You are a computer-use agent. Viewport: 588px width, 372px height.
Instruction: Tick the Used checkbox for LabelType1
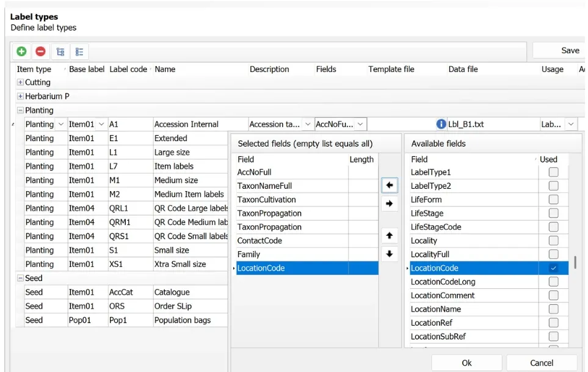(553, 172)
